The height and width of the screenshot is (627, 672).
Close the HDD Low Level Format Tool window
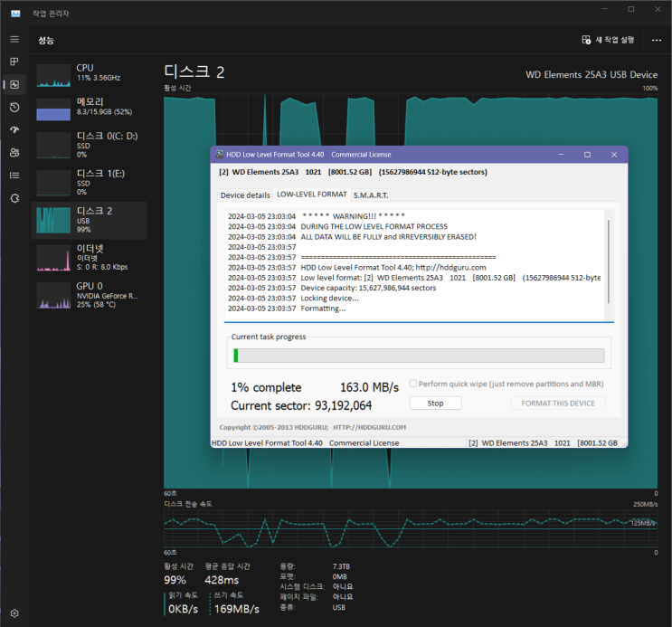[614, 155]
